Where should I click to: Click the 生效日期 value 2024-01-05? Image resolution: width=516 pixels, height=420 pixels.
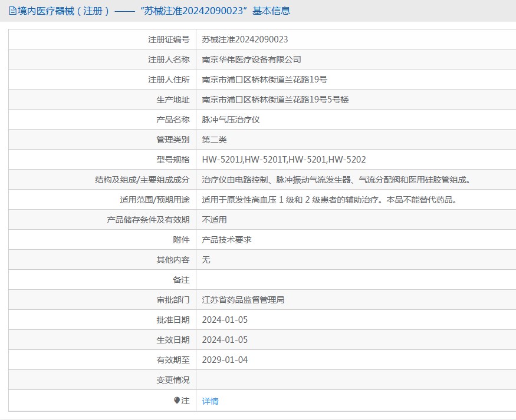coord(225,340)
